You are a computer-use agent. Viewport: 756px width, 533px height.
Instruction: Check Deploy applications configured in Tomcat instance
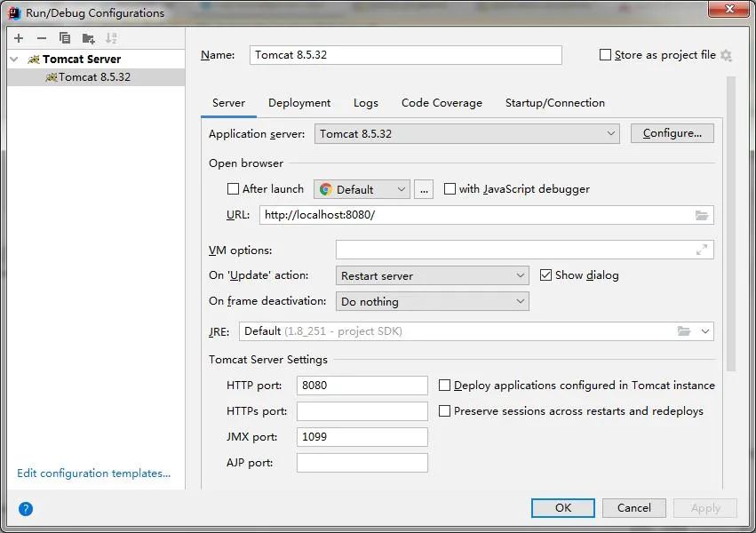[x=444, y=385]
